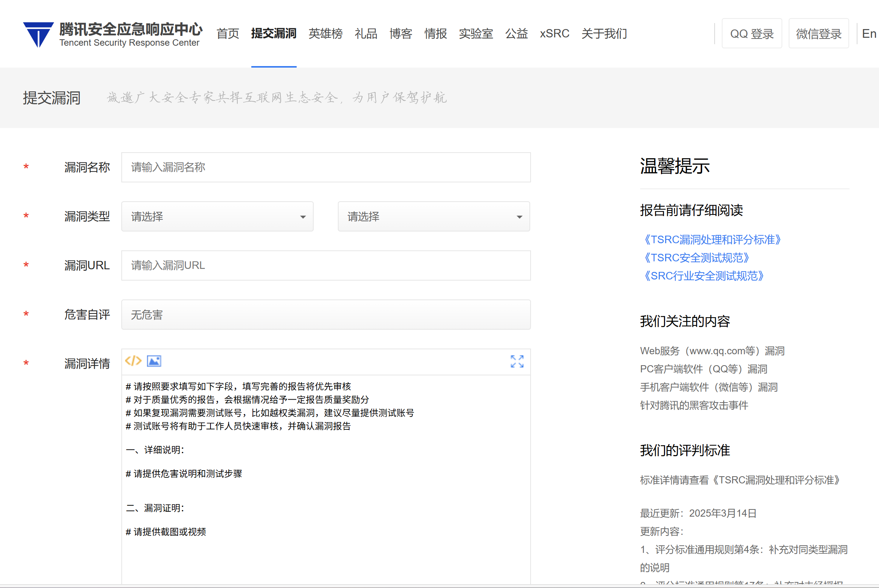This screenshot has width=879, height=588.
Task: Open first 漏洞类型 dropdown
Action: point(217,216)
